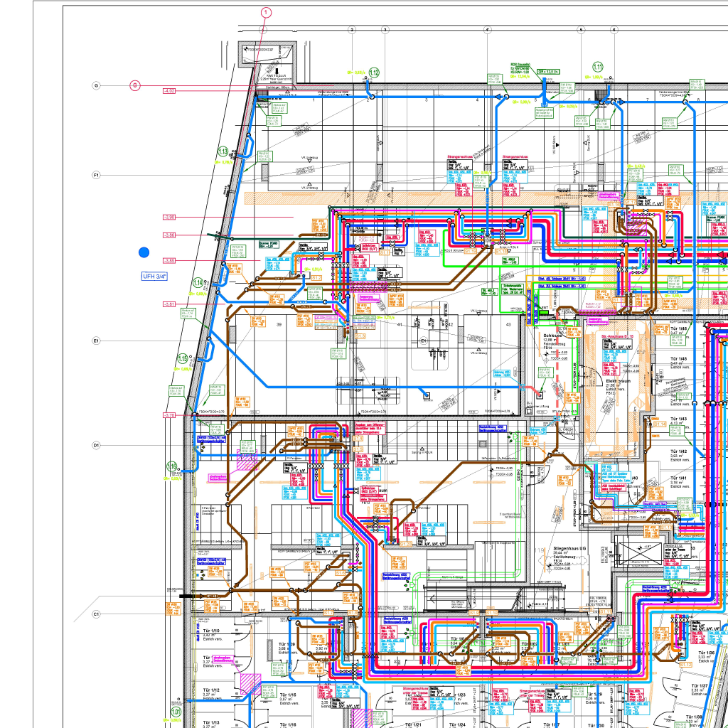Select green connection marker 1.01
The width and height of the screenshot is (728, 728).
(176, 710)
